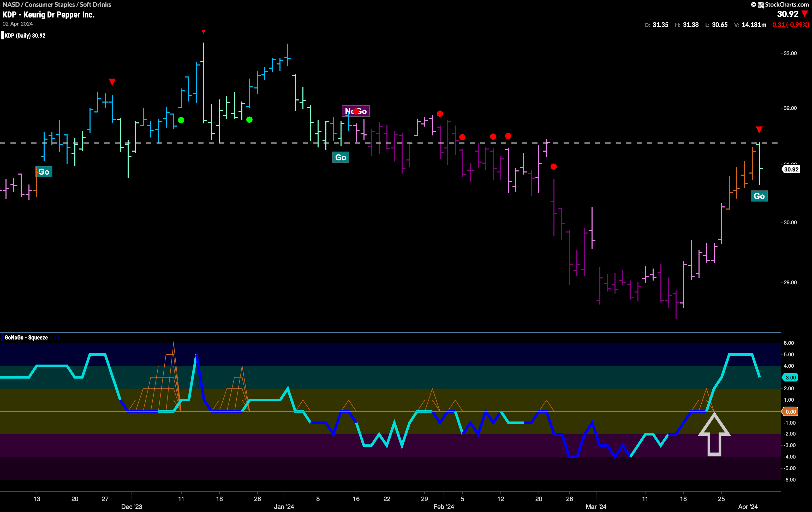Click the white KDP legend marker bar
Image resolution: width=812 pixels, height=512 pixels.
2,35
